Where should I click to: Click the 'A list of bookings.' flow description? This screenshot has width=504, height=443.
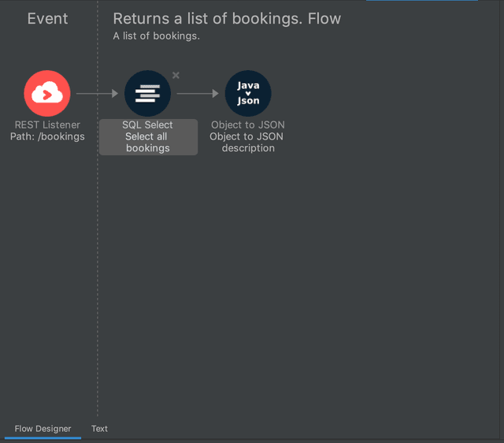click(x=156, y=36)
